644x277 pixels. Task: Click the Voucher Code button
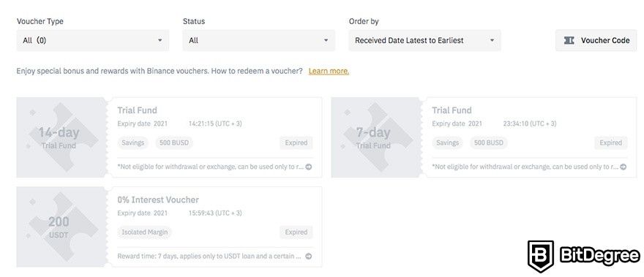pos(596,40)
